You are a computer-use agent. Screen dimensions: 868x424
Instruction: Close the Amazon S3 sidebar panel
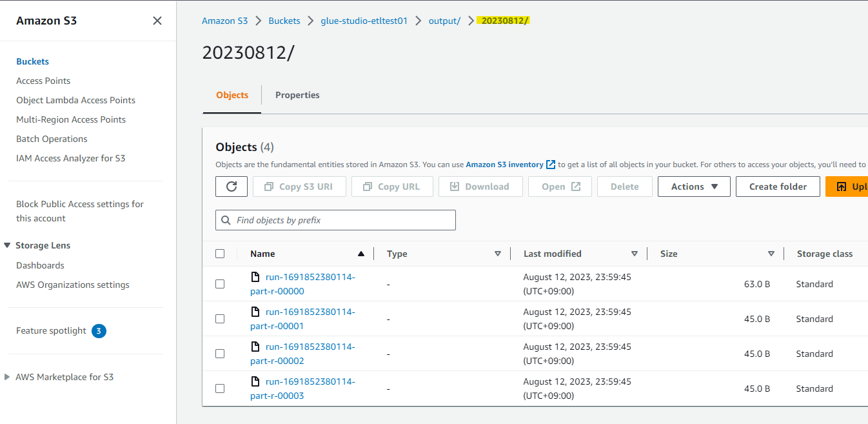(x=157, y=21)
